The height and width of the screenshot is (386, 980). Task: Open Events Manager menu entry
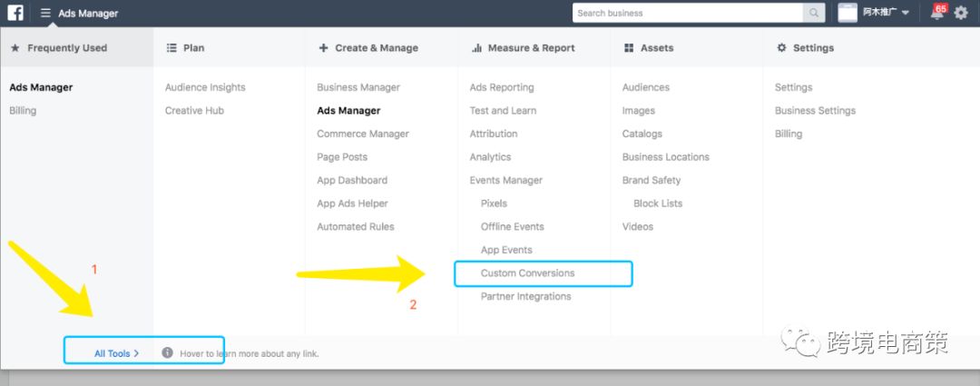505,180
